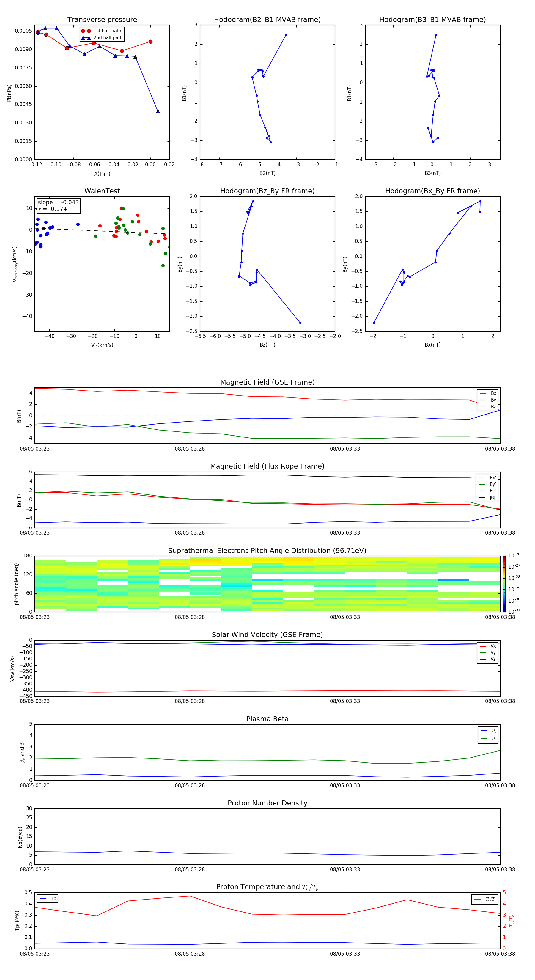This screenshot has width=535, height=980.
Task: Click the βp entry in Plasma Beta legend
Action: click(x=488, y=731)
